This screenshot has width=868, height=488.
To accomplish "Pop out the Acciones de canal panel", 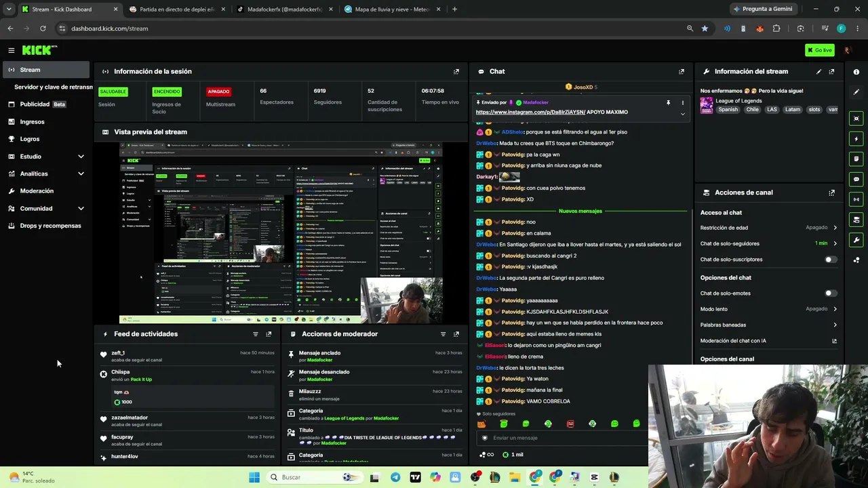I will pyautogui.click(x=832, y=192).
